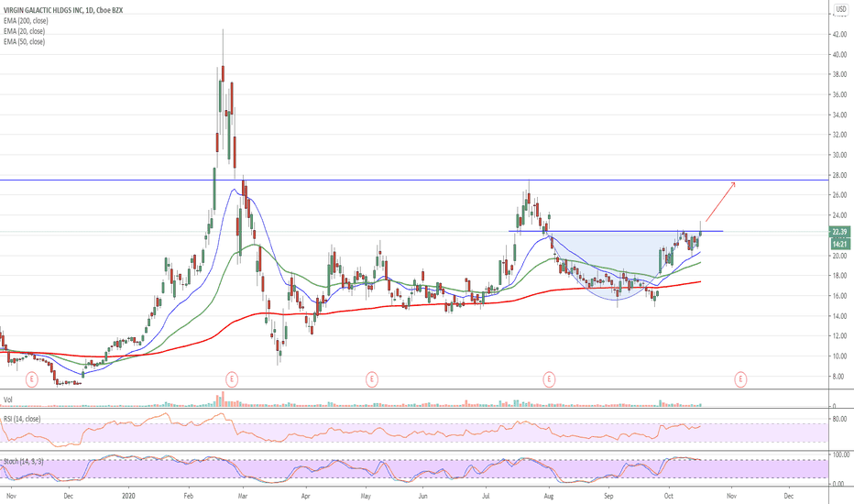Click the 14:21 bar countdown tag
This screenshot has width=854, height=504.
(839, 244)
